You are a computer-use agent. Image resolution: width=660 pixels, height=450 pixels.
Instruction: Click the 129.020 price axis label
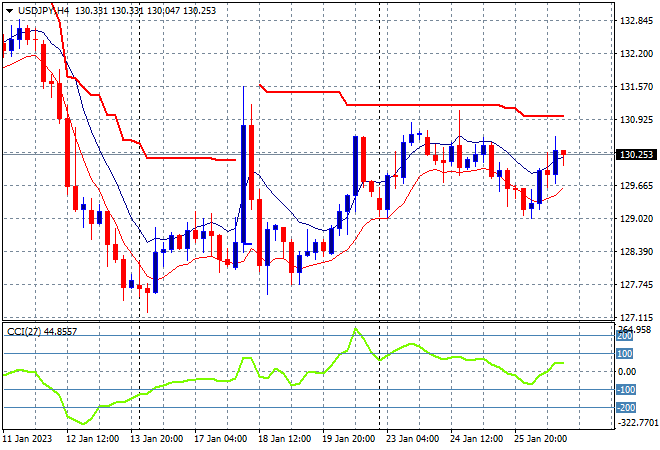(x=637, y=218)
